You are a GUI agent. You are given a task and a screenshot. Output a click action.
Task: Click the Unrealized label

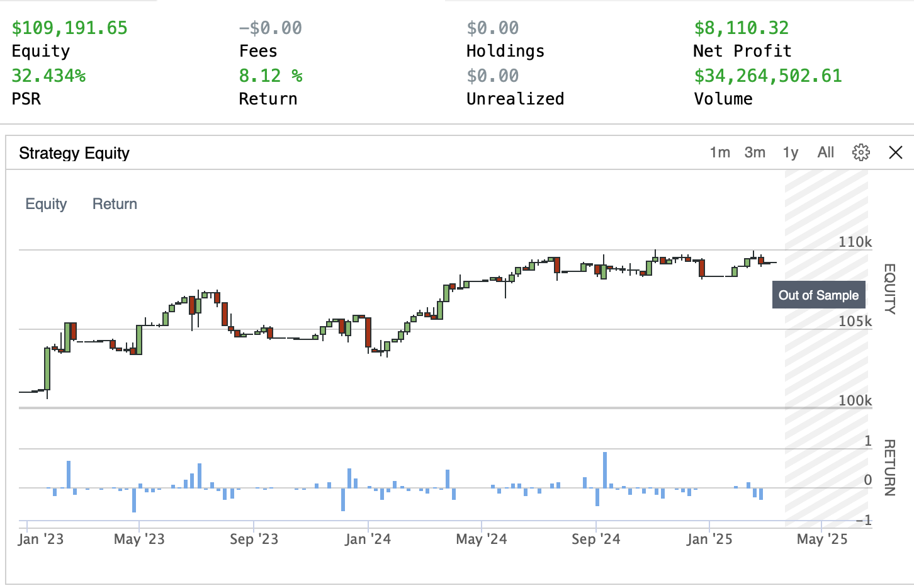coord(516,99)
